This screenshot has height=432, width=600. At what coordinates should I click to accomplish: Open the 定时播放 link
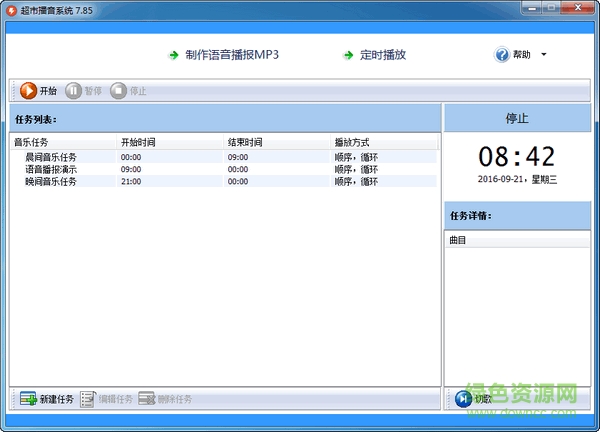(x=383, y=55)
